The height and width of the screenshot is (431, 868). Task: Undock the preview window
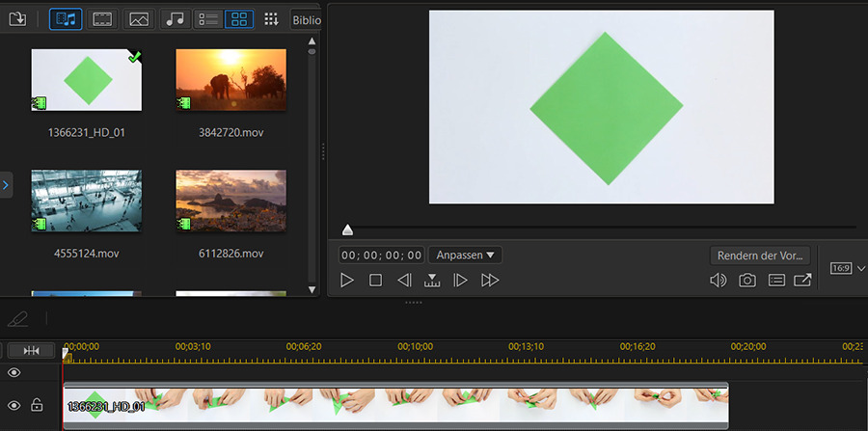pos(802,281)
